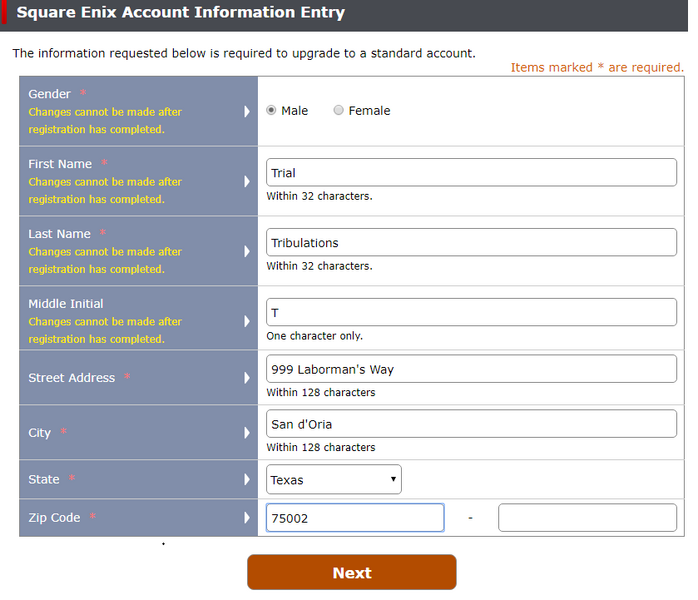Click the City field with San d'Oria
Screen dimensions: 698x600
pyautogui.click(x=471, y=423)
